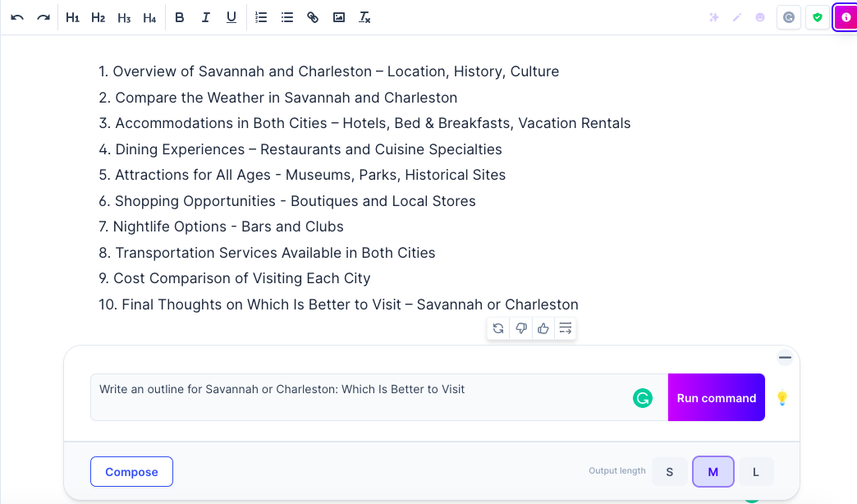The height and width of the screenshot is (504, 857).
Task: Regenerate the generated outline
Action: [498, 328]
